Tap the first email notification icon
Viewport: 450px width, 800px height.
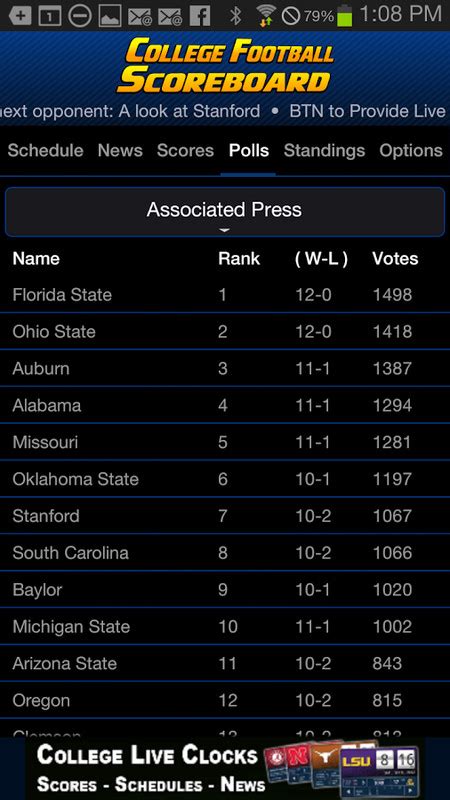tap(140, 16)
